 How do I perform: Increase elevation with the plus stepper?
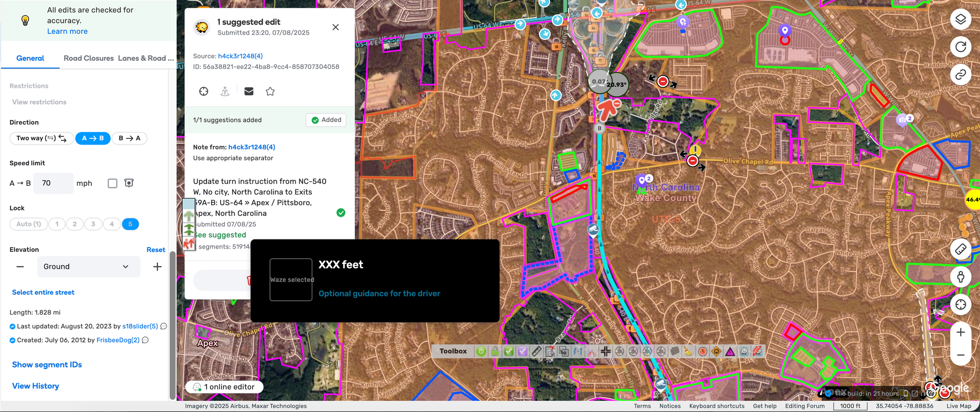pyautogui.click(x=157, y=266)
